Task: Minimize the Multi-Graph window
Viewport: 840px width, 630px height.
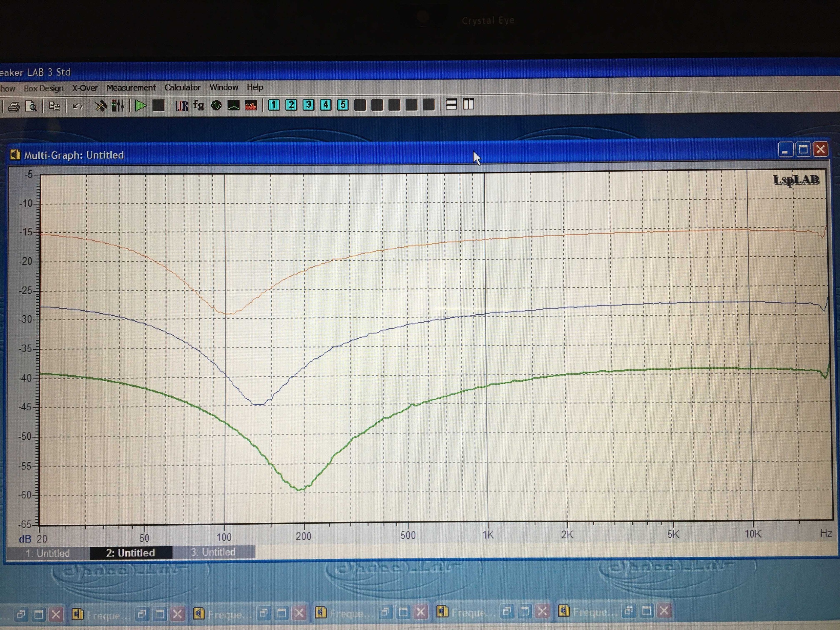Action: click(785, 150)
